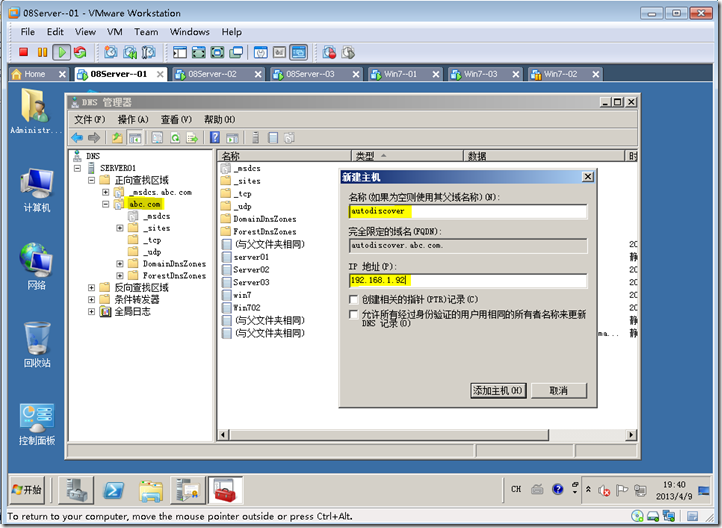Click the VMware unity mode icon
The width and height of the screenshot is (722, 528).
(236, 52)
